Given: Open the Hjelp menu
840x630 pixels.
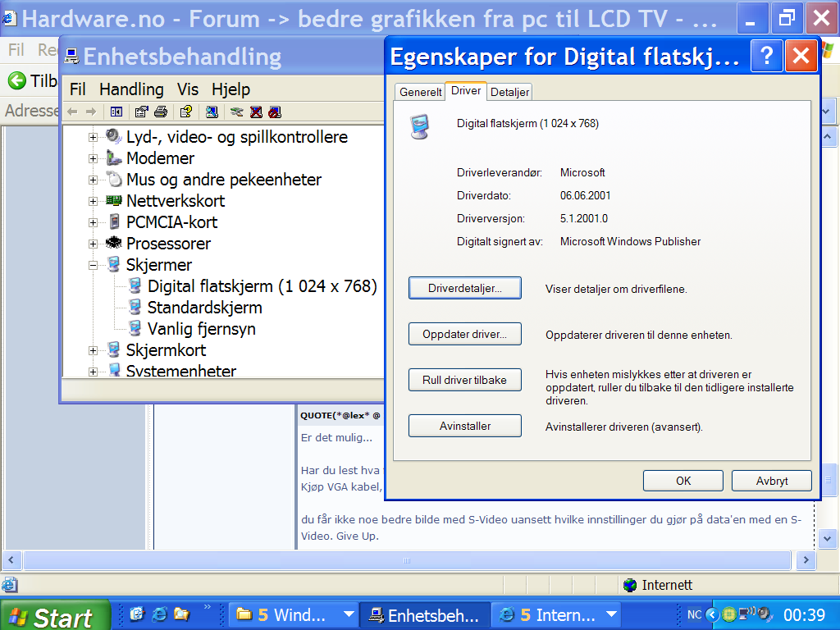Looking at the screenshot, I should tap(231, 89).
